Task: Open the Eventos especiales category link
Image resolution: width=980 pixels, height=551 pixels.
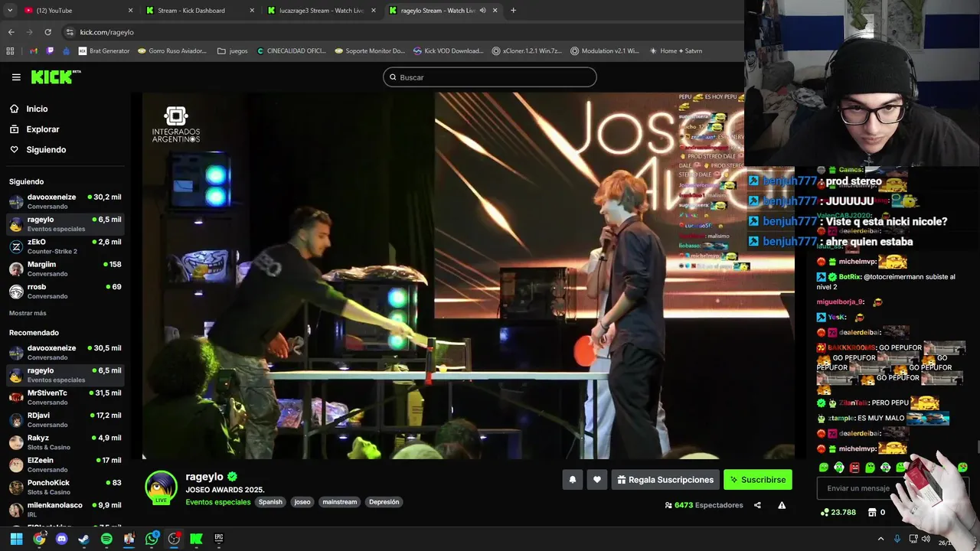Action: [x=218, y=502]
